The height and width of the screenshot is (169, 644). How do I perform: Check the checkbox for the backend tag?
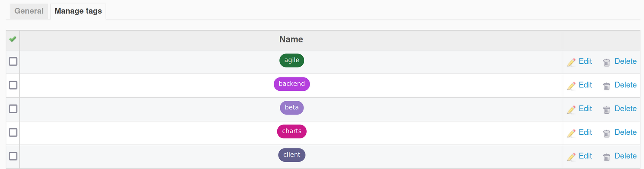coord(13,85)
